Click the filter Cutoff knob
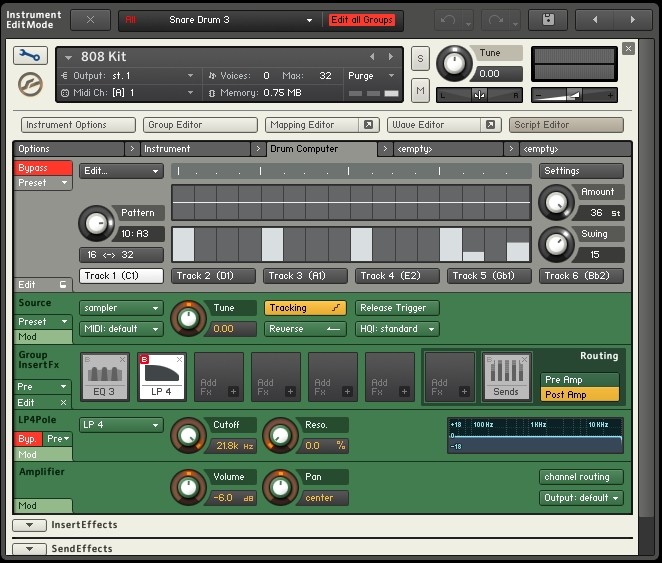The image size is (662, 563). coord(188,436)
